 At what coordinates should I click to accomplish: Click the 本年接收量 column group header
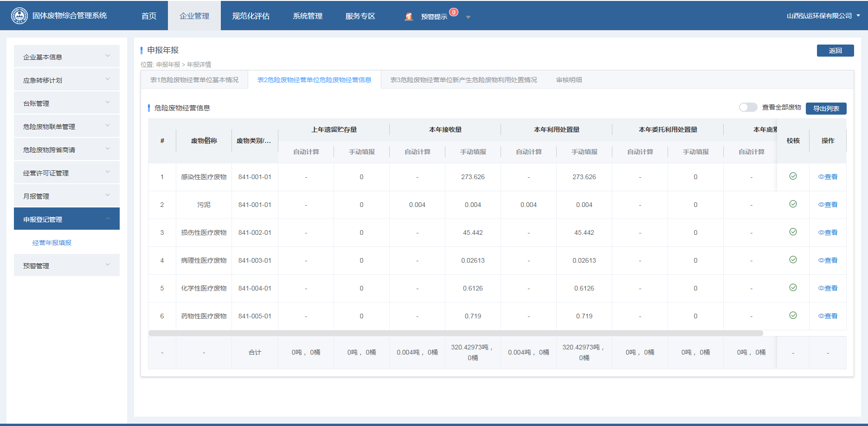[x=445, y=129]
